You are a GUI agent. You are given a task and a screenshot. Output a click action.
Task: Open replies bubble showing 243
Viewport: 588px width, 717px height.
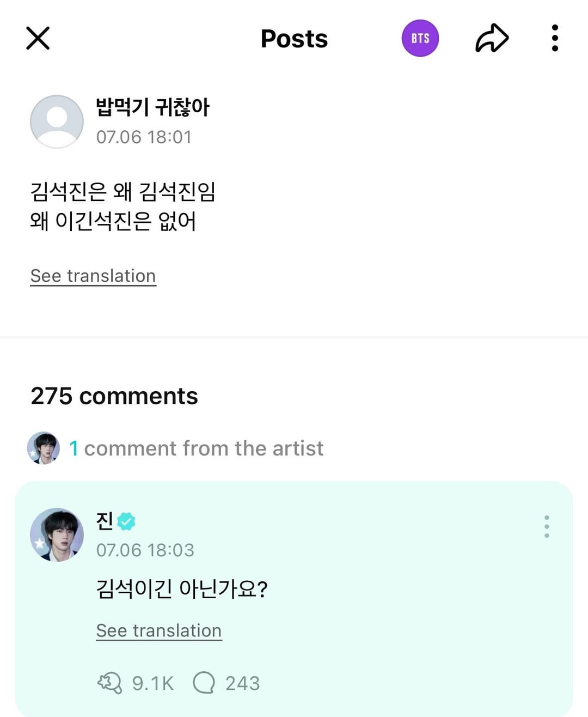(204, 683)
